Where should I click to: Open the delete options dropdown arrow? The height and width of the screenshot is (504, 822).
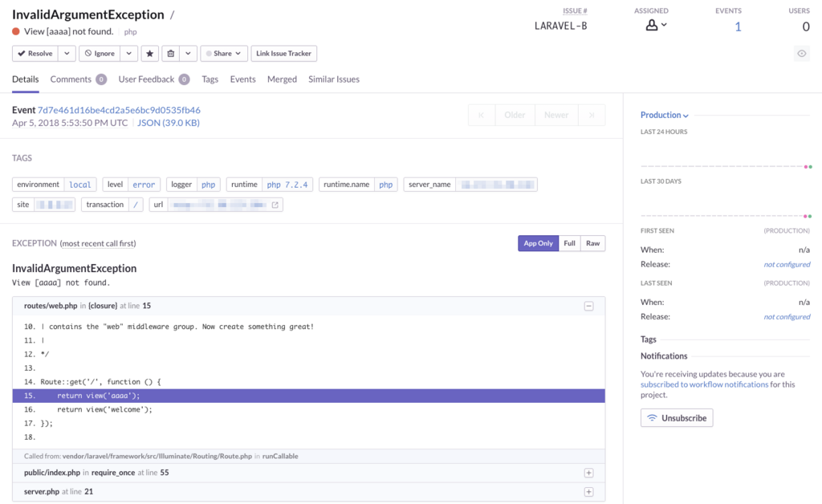pyautogui.click(x=188, y=54)
